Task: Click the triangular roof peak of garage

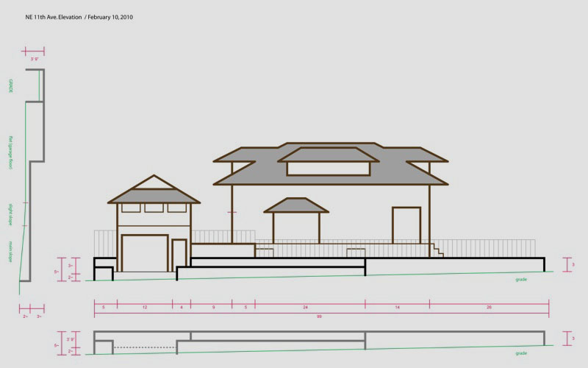Action: click(x=154, y=181)
